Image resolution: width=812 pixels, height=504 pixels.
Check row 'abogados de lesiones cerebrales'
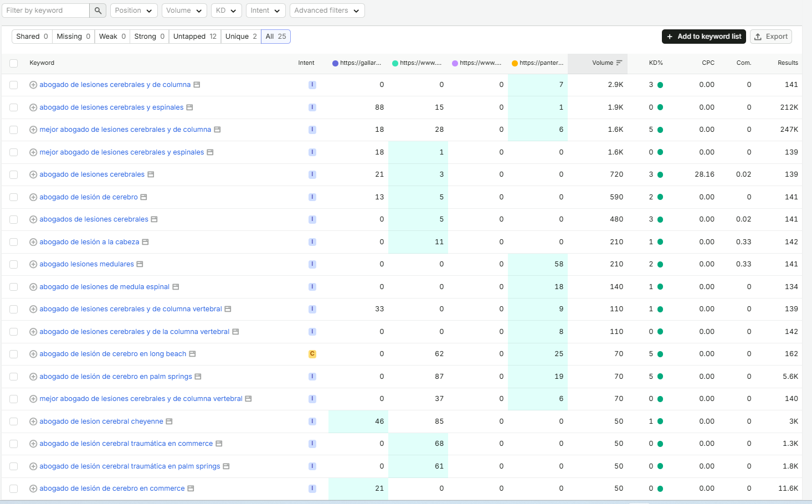point(14,219)
